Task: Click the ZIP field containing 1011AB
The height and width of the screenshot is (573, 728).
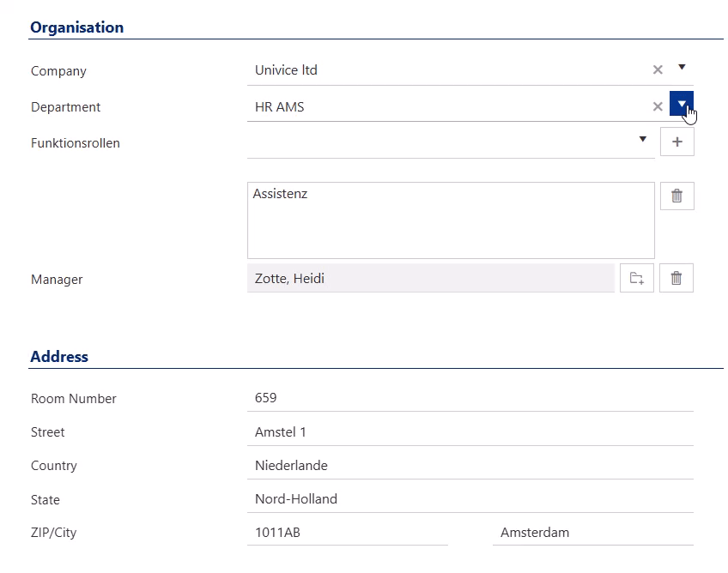Action: click(x=343, y=532)
